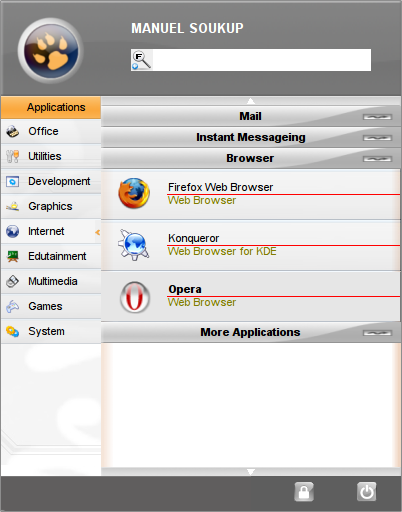Select the Applications tab

tap(51, 107)
